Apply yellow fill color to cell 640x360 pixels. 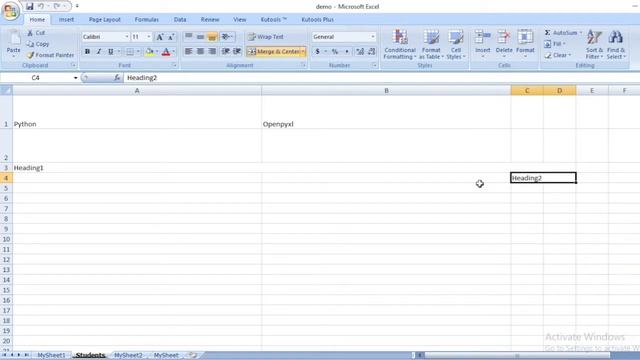(149, 52)
